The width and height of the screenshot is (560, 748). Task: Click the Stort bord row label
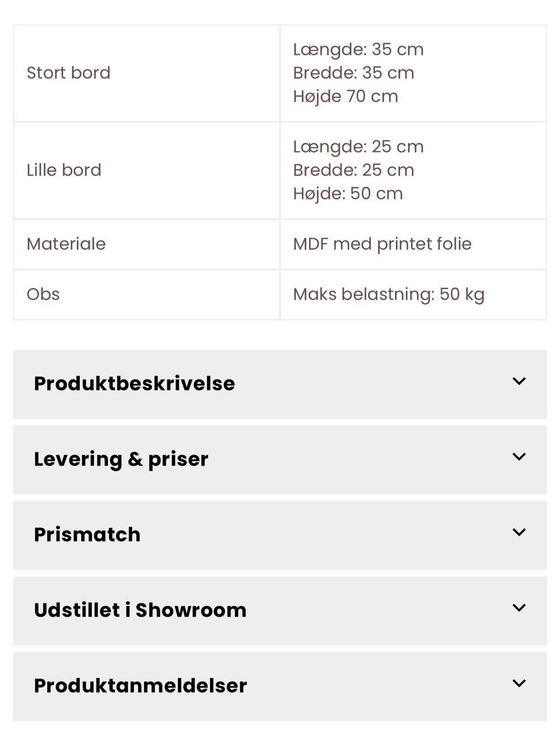tap(68, 73)
